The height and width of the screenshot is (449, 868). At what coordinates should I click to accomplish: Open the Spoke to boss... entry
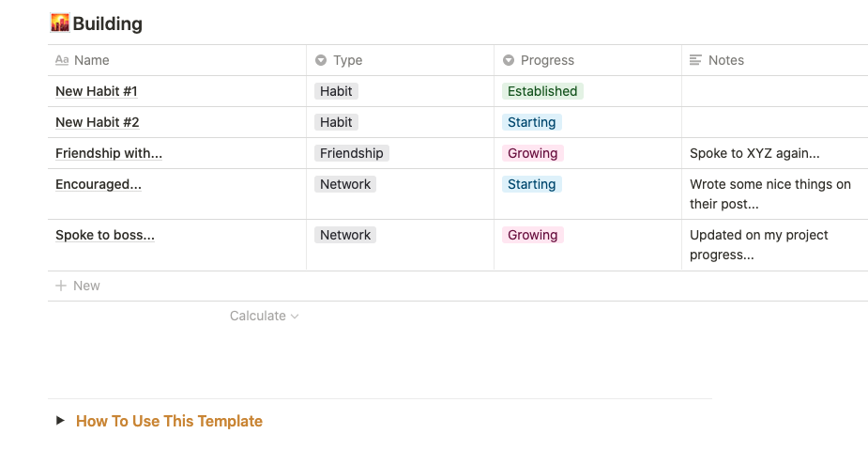(x=105, y=235)
